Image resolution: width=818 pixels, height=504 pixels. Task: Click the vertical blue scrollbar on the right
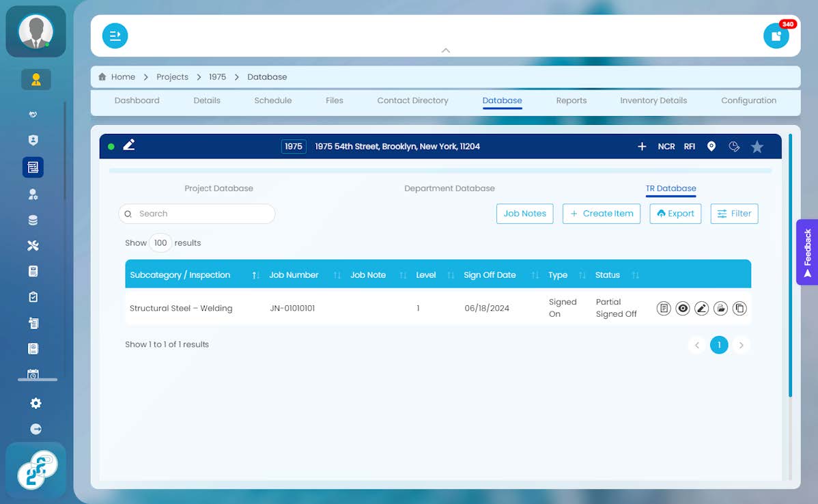(791, 265)
